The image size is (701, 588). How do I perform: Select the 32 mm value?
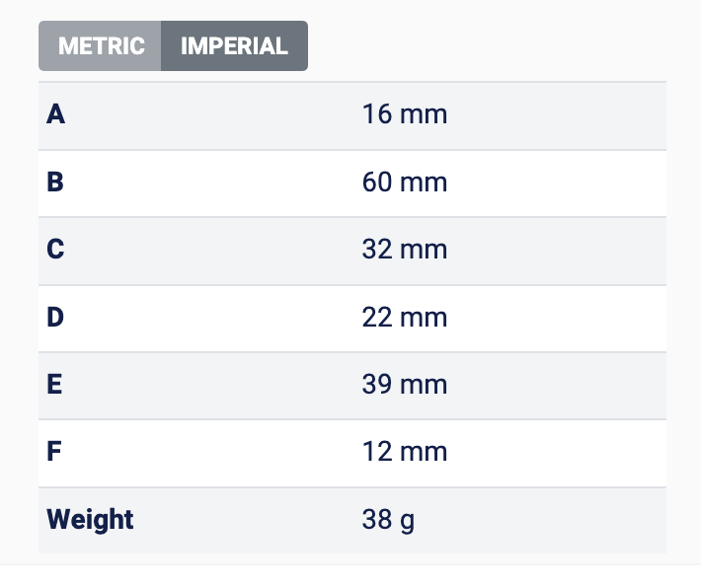tap(404, 250)
